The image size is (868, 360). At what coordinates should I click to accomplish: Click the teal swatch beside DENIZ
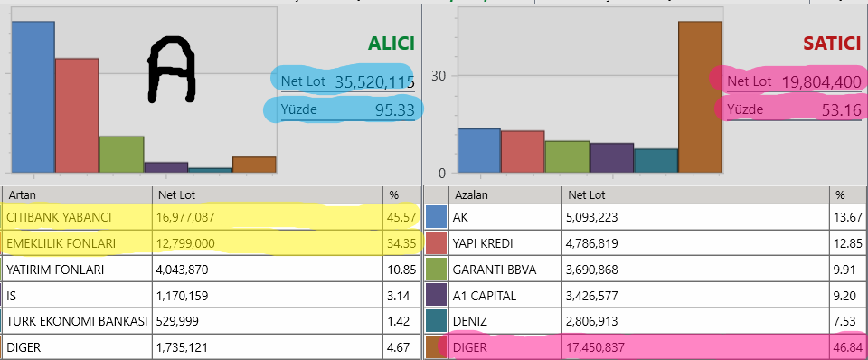[436, 321]
